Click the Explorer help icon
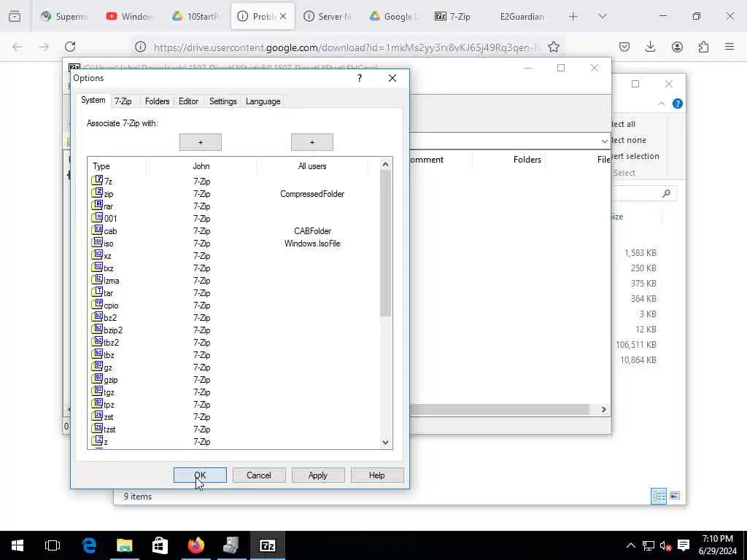The image size is (747, 560). coord(678,104)
